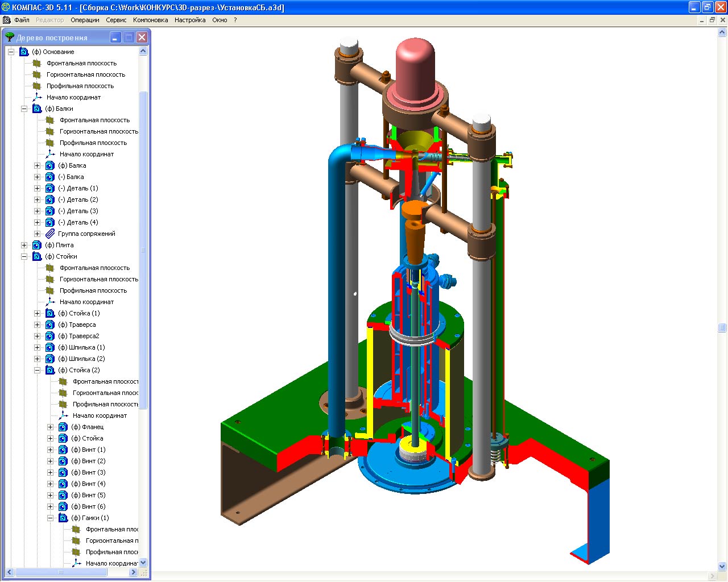The image size is (728, 582).
Task: Click the Начало координат icon under Основание
Action: coord(37,97)
